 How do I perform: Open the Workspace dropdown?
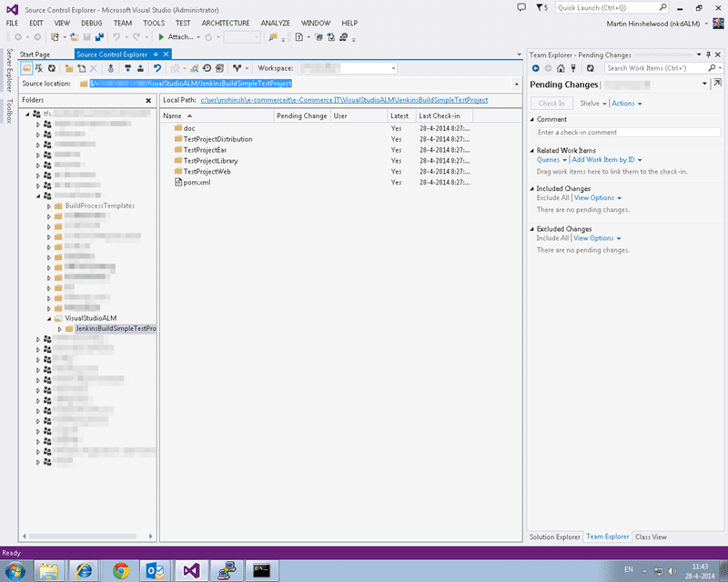(x=393, y=68)
